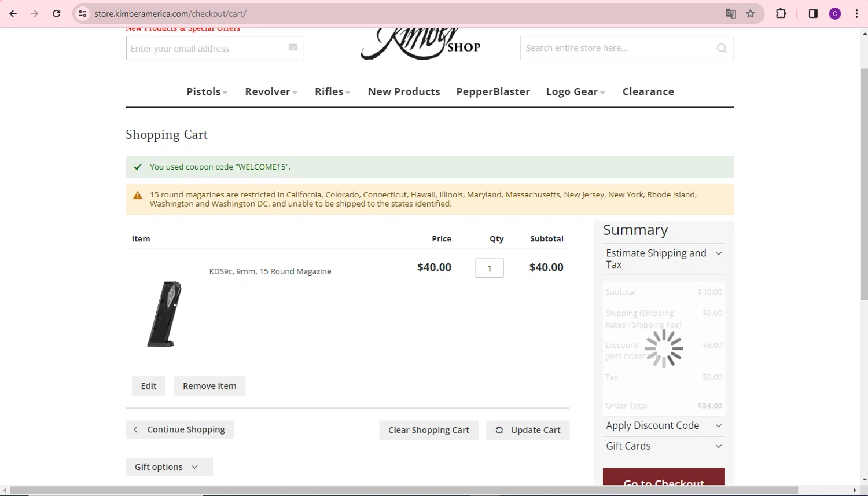Click Clear Shopping Cart button
Image resolution: width=868 pixels, height=496 pixels.
(429, 430)
